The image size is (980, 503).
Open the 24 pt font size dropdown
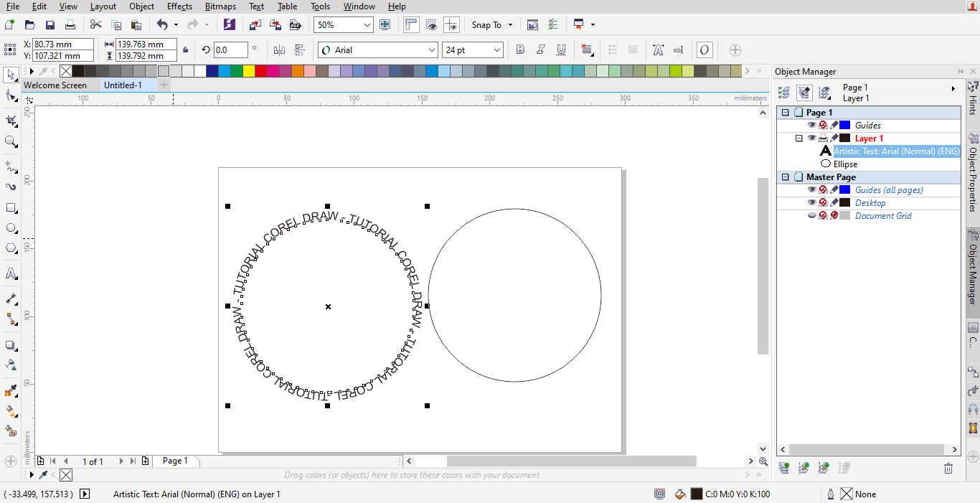click(x=496, y=50)
